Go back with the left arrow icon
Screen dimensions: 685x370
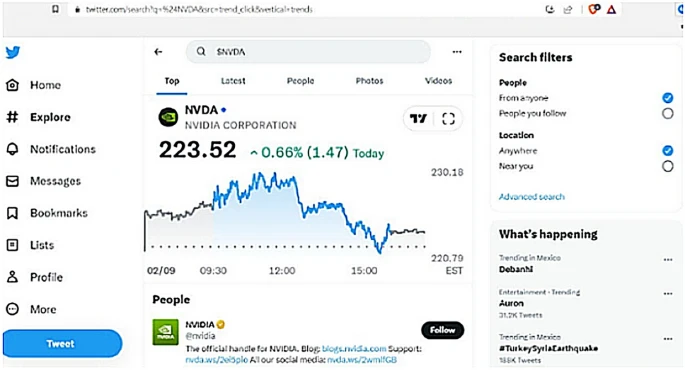pos(158,52)
